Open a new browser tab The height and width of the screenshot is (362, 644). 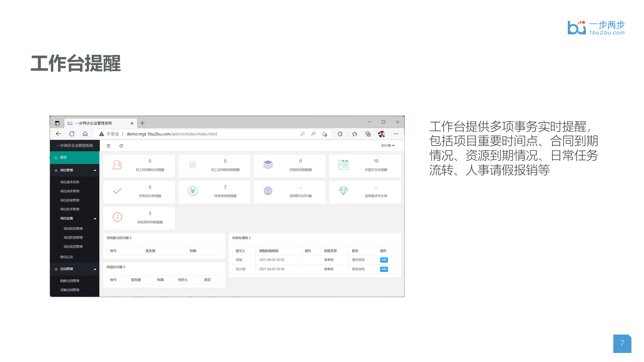(x=142, y=123)
